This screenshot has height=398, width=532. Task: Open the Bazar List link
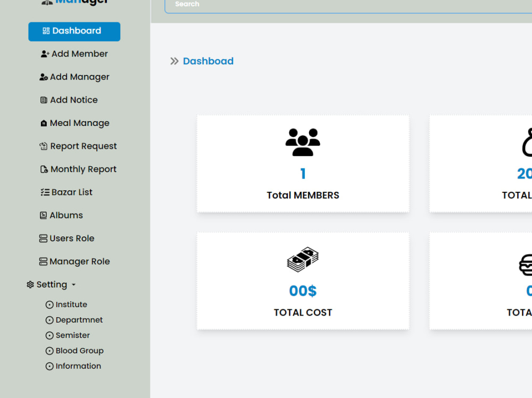point(66,192)
